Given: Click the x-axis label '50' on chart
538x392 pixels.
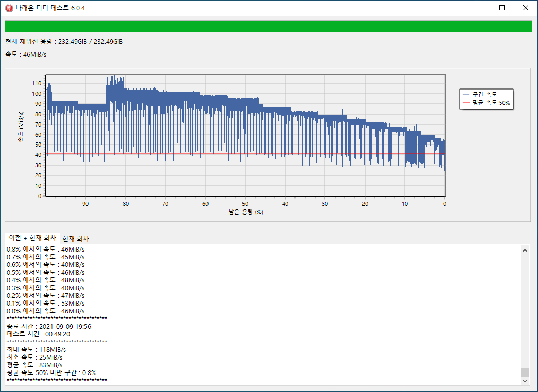Looking at the screenshot, I should point(245,204).
